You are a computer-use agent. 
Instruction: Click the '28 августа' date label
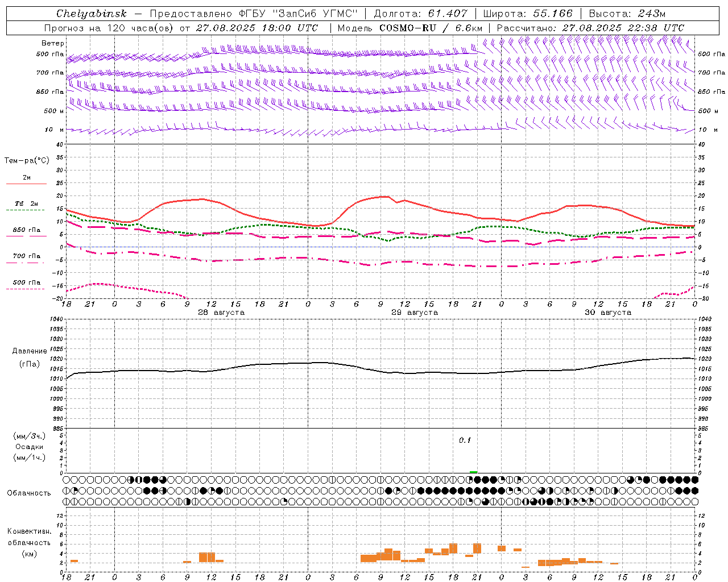pos(221,313)
